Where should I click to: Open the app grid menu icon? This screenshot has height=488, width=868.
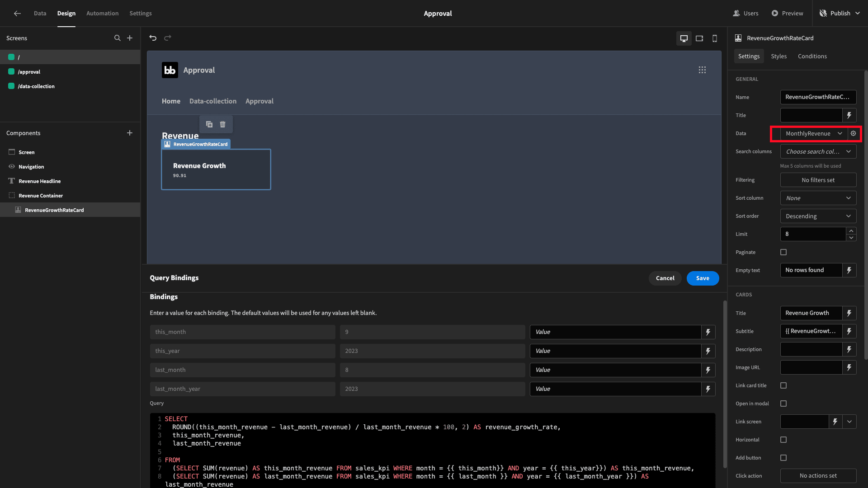click(x=702, y=70)
